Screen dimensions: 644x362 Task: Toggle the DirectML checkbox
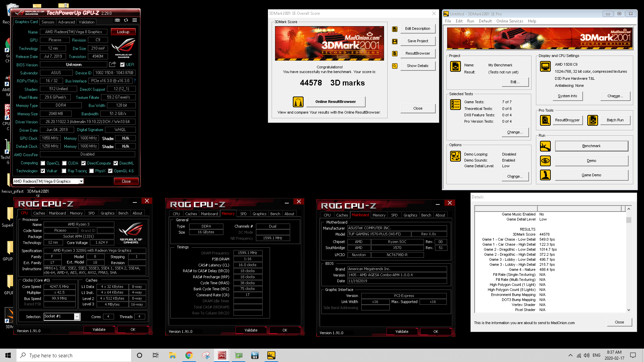(115, 163)
